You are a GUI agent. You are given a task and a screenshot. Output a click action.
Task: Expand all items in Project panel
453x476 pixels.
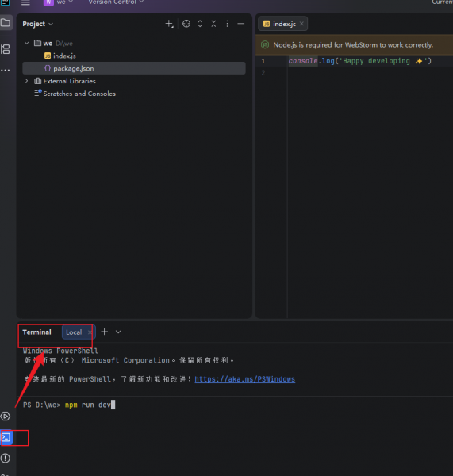pos(200,24)
